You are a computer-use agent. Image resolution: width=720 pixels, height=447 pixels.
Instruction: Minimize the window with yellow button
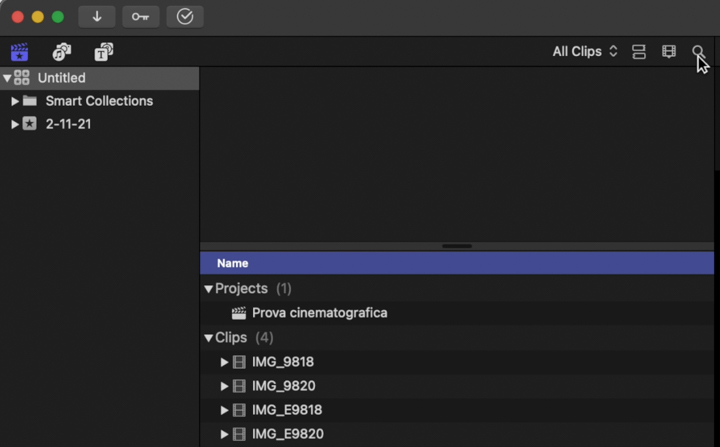38,17
